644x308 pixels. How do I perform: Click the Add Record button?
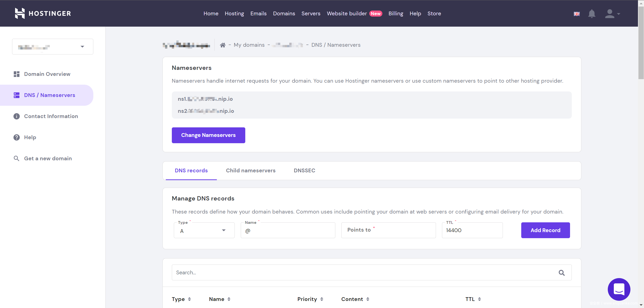coord(545,230)
